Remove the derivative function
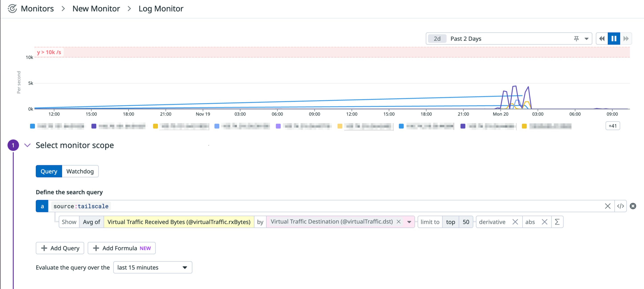Screen dimensions: 644x289 [515, 222]
